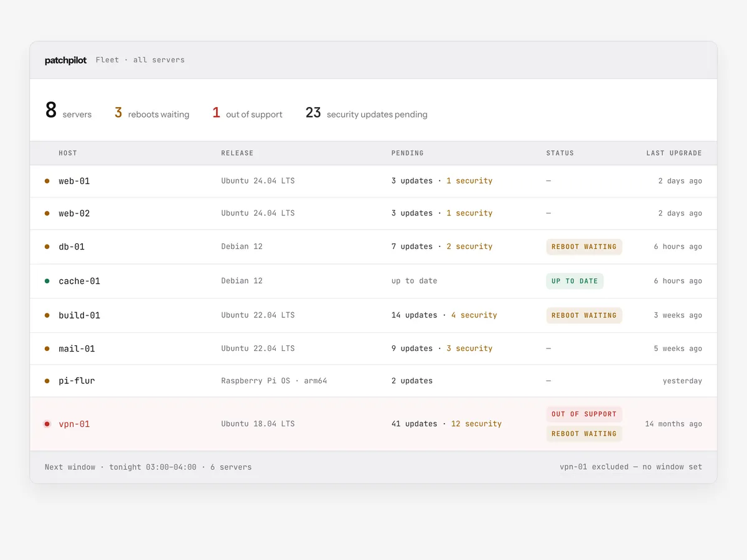Click '1 security' in the web-02 row
The width and height of the screenshot is (747, 560).
(469, 213)
